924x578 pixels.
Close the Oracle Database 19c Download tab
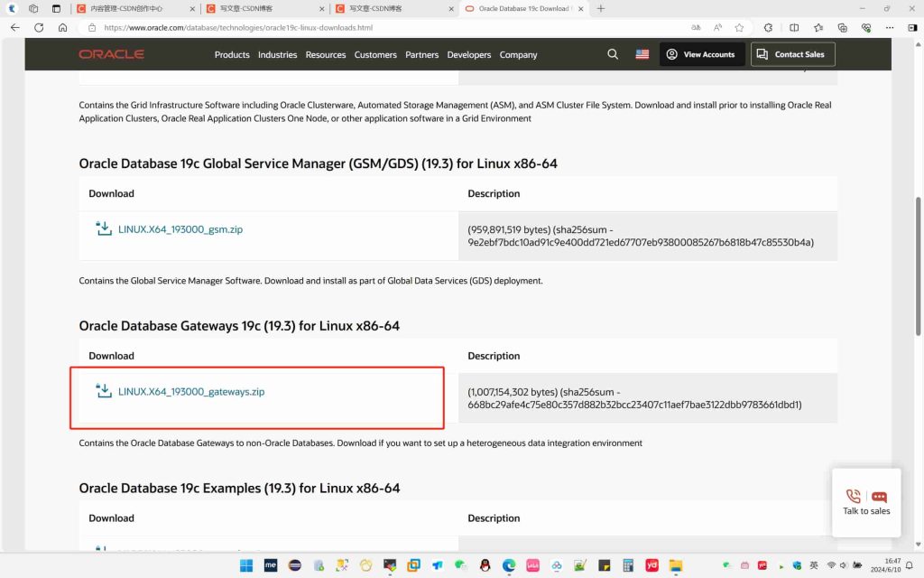[581, 9]
